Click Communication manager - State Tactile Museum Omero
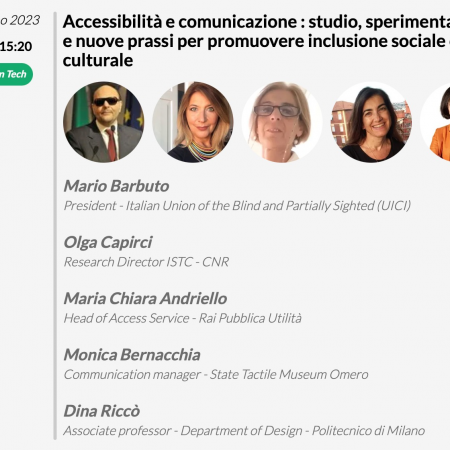 pyautogui.click(x=216, y=375)
